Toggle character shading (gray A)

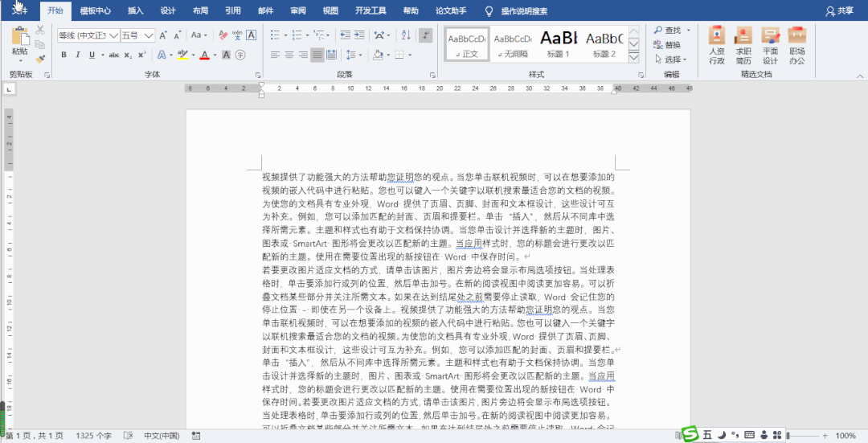[226, 55]
